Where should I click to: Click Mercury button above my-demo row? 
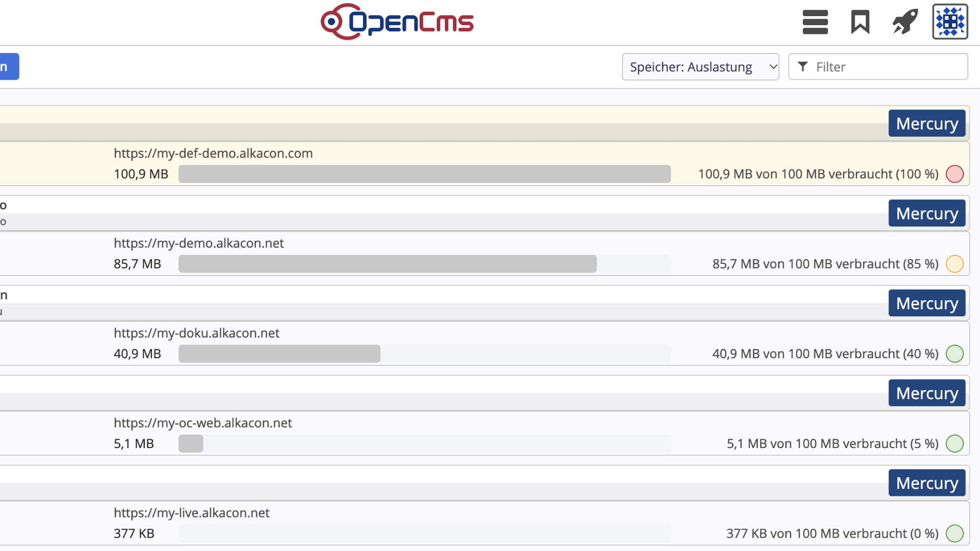coord(926,213)
